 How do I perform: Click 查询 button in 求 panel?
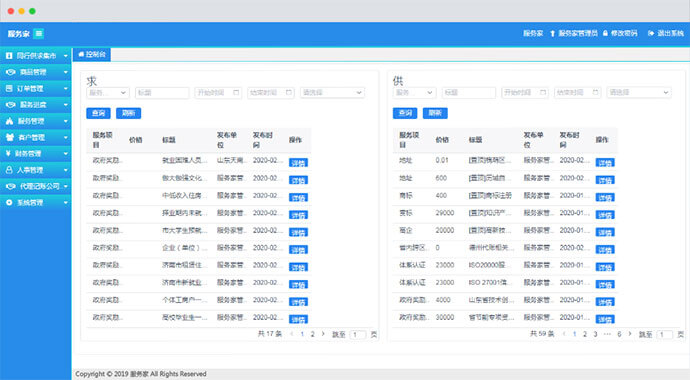pyautogui.click(x=98, y=113)
